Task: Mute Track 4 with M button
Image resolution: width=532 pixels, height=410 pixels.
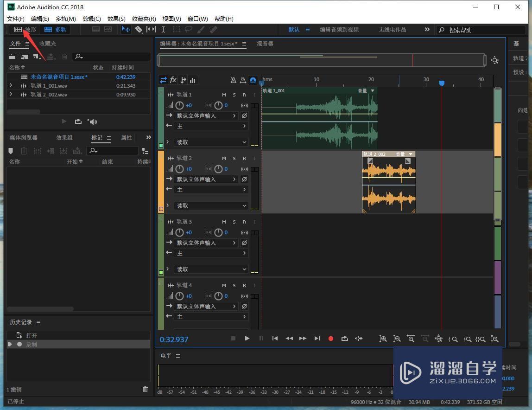Action: [x=224, y=285]
